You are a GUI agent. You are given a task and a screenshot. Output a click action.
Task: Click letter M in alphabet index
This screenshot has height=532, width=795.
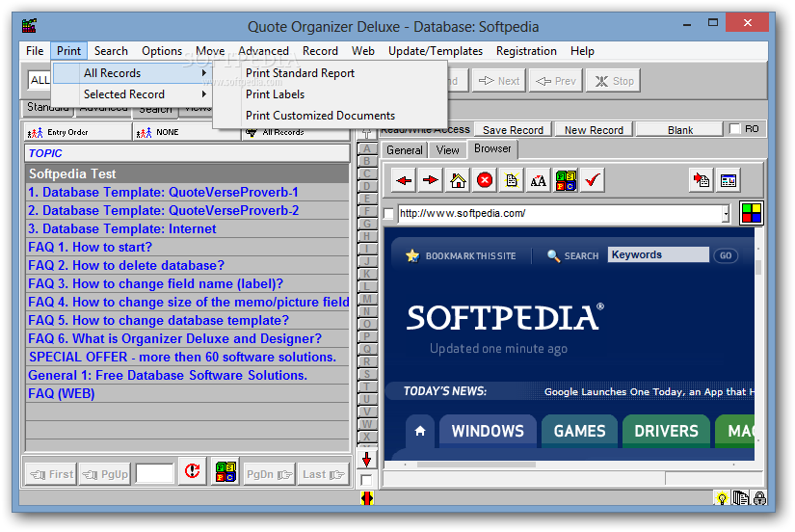tap(366, 299)
